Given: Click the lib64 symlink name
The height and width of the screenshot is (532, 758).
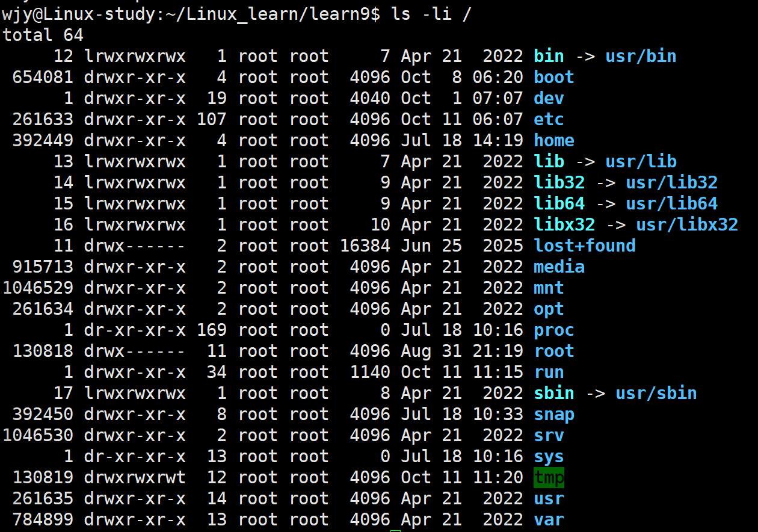Looking at the screenshot, I should (x=559, y=204).
